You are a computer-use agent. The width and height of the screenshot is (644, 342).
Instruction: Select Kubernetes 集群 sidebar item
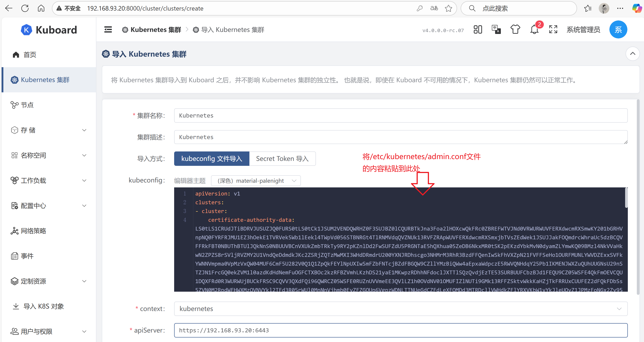point(49,80)
